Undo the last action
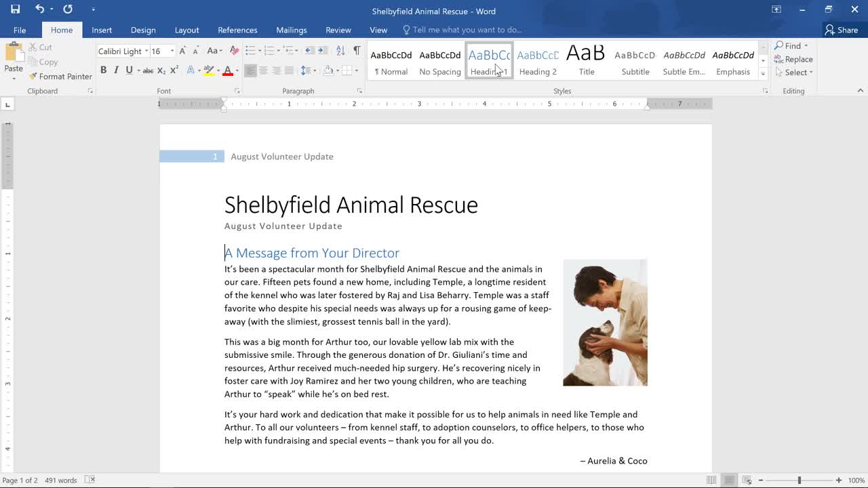This screenshot has height=488, width=868. [40, 9]
